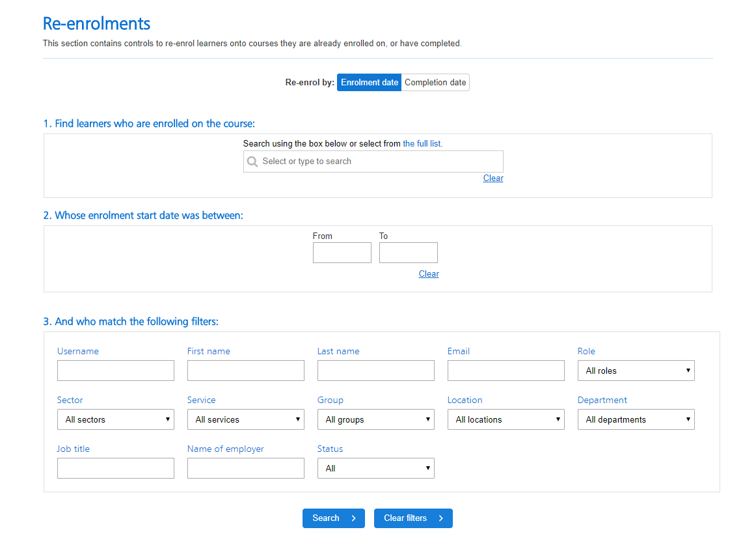Open the All sectors dropdown

116,419
